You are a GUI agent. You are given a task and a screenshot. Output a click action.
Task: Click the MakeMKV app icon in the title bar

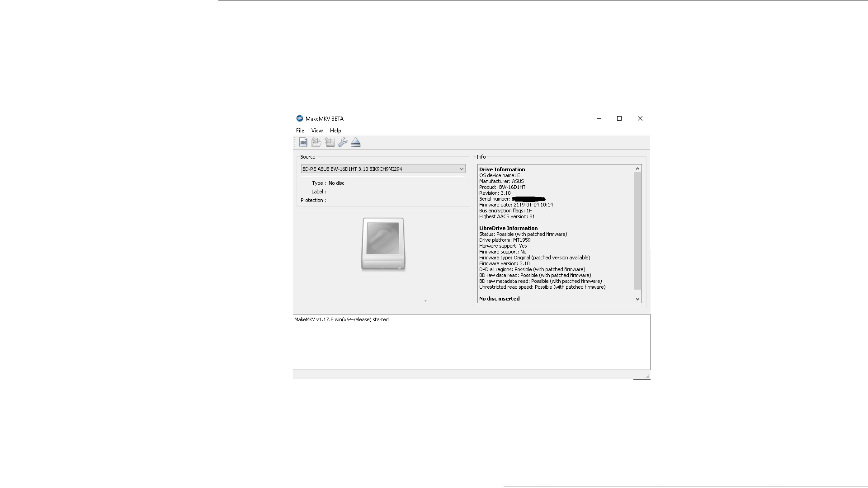(299, 118)
